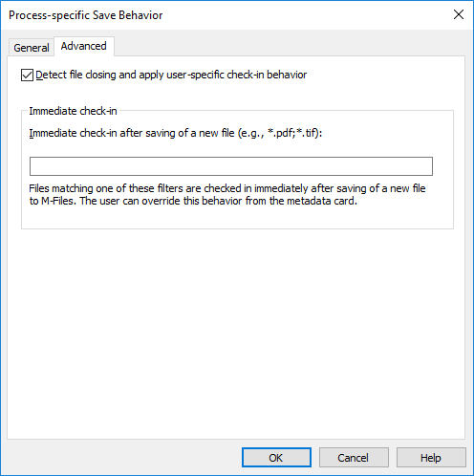Click the 'Immediate check-in after saving' field label
Image resolution: width=474 pixels, height=476 pixels.
pyautogui.click(x=176, y=133)
